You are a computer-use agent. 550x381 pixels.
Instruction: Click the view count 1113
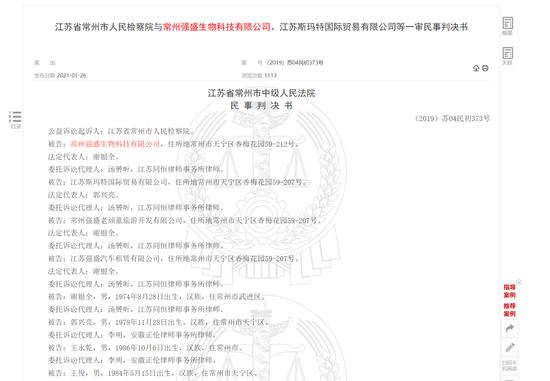pos(270,75)
